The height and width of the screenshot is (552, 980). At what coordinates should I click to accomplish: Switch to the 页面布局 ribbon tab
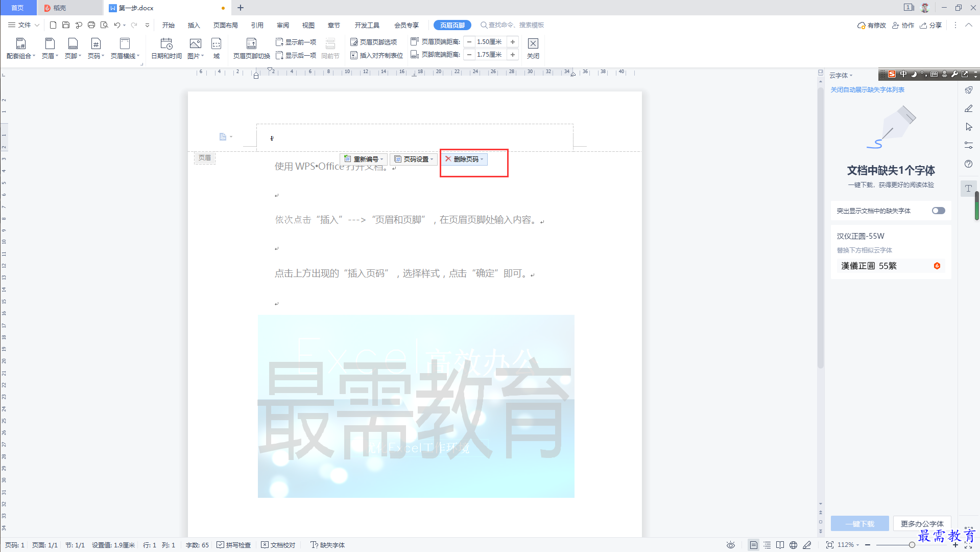226,25
